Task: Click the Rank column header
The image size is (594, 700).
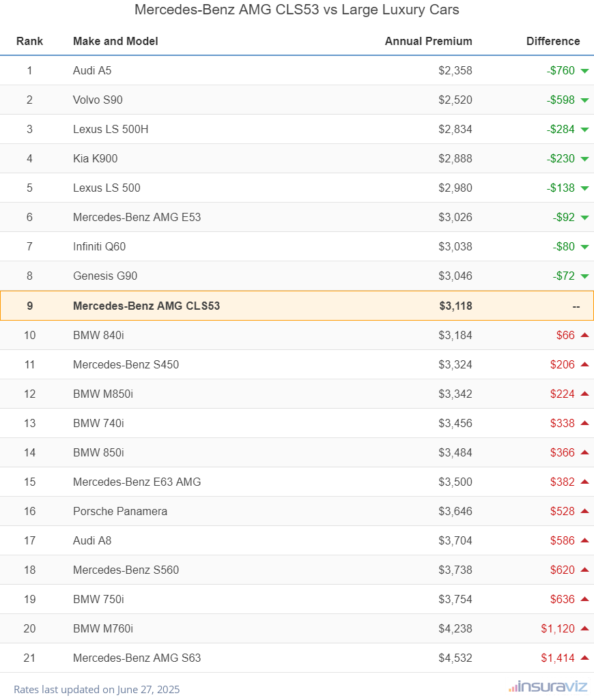Action: click(x=29, y=41)
